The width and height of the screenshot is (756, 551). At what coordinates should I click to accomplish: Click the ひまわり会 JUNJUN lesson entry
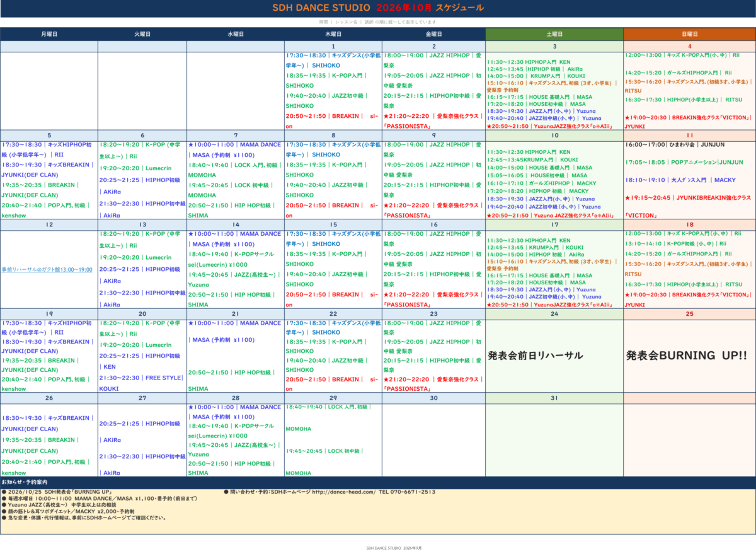(672, 144)
